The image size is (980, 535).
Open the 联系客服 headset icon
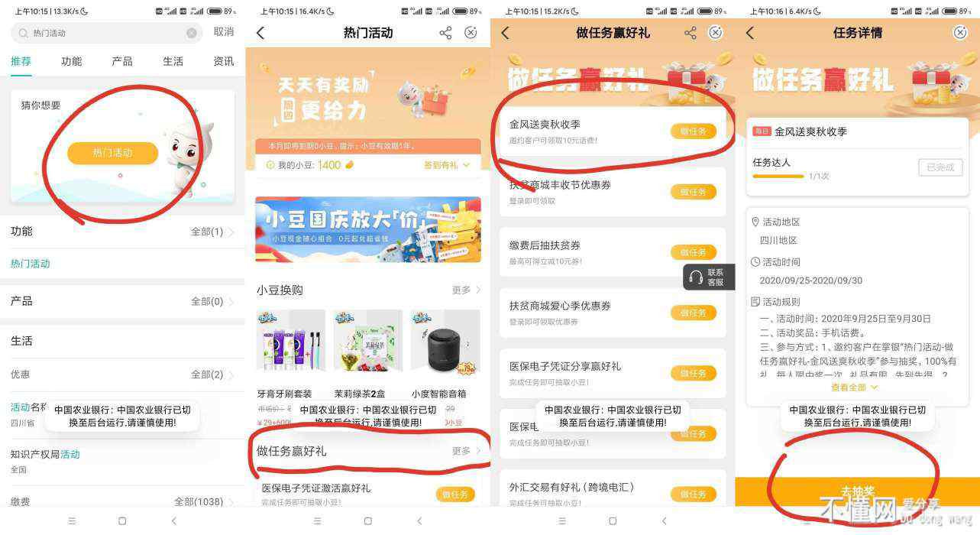tap(696, 277)
